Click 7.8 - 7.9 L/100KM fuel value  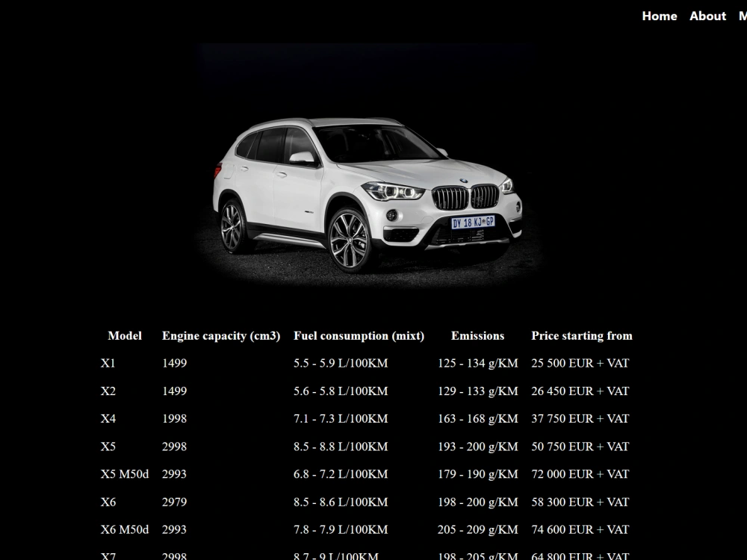tap(341, 529)
